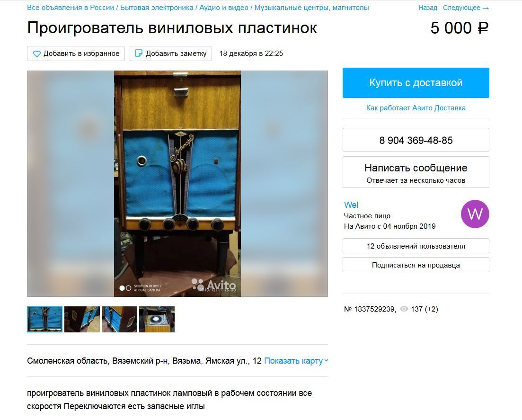Open the Аудио и видео breadcrumb
This screenshot has height=420, width=522.
click(x=224, y=7)
